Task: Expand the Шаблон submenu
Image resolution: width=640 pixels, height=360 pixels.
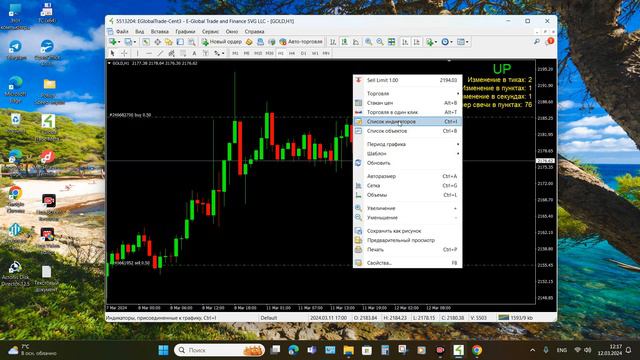Action: tap(407, 153)
